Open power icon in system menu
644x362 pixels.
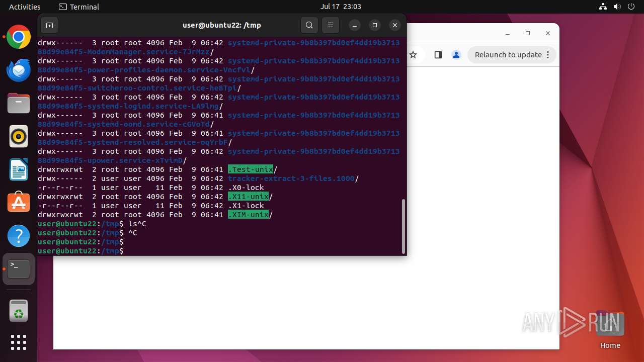point(630,7)
